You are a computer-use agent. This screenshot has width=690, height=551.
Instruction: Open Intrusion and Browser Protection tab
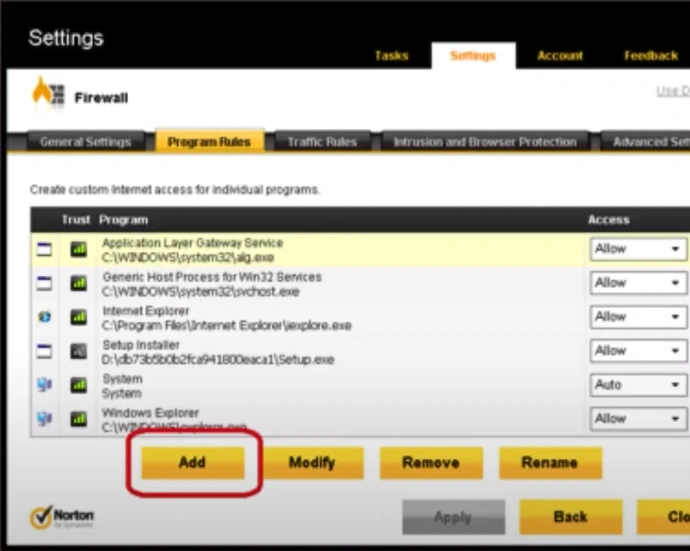(x=485, y=142)
